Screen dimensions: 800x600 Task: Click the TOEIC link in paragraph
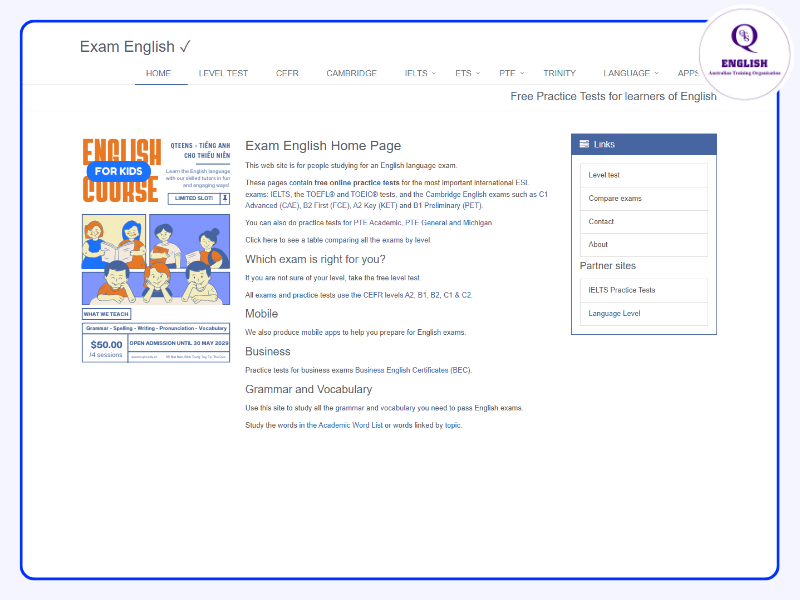point(364,194)
